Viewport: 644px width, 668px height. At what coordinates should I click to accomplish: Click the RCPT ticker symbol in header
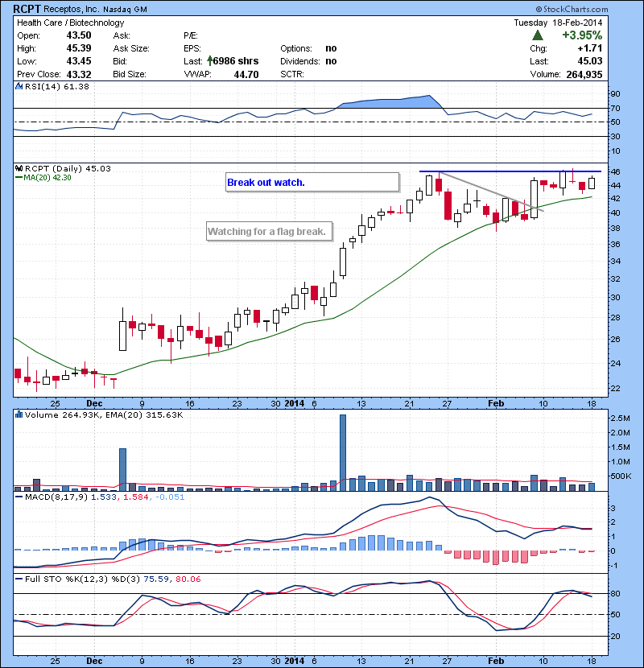point(27,9)
